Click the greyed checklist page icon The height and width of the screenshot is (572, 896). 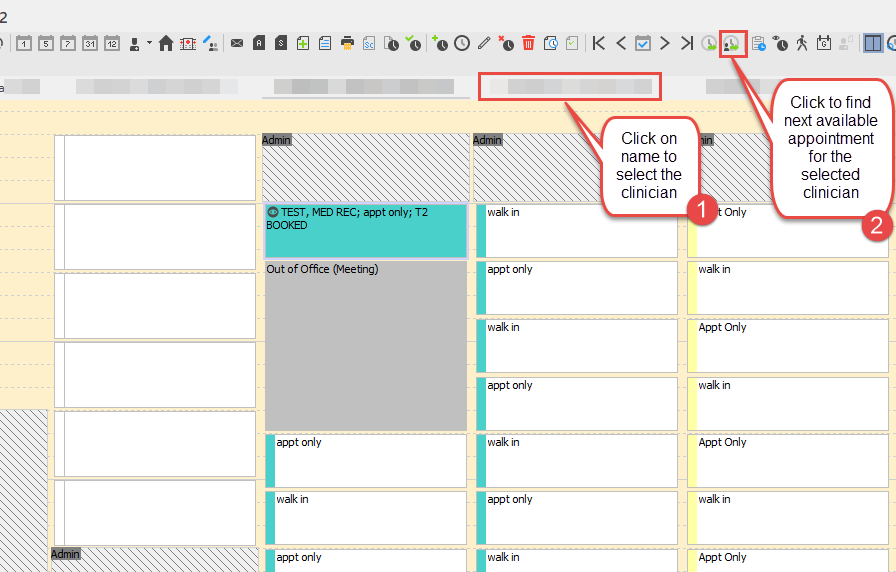point(572,43)
